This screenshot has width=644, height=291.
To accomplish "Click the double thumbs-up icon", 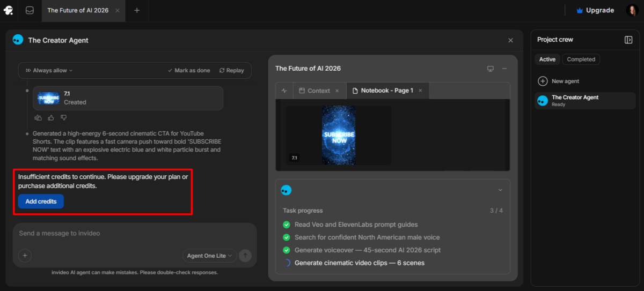I will pyautogui.click(x=38, y=117).
